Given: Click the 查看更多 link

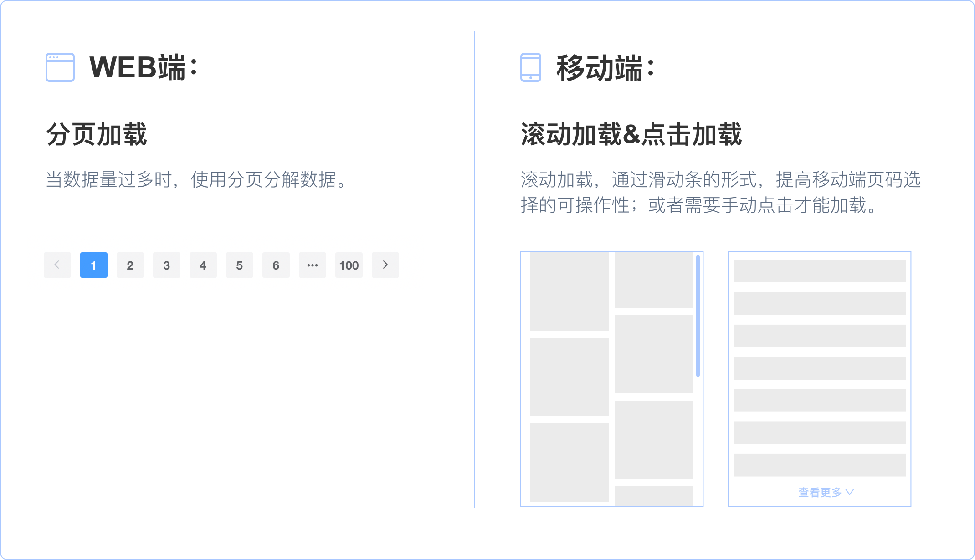Looking at the screenshot, I should point(820,492).
